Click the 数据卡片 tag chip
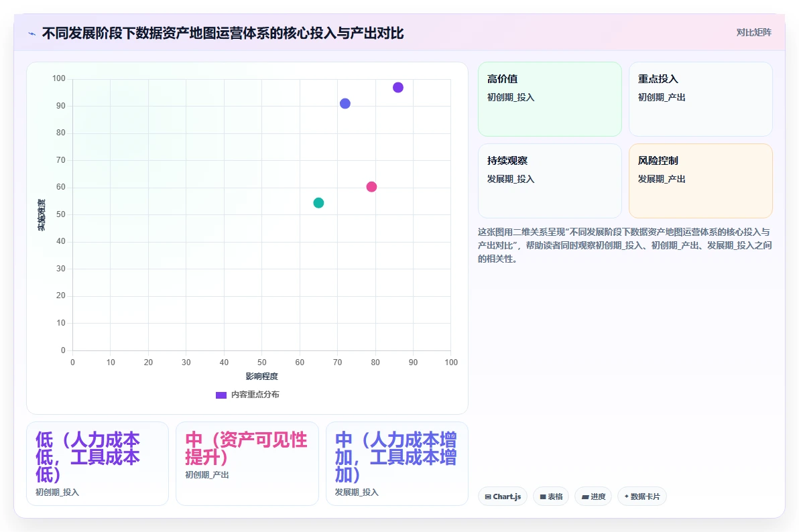The width and height of the screenshot is (799, 532). click(642, 496)
